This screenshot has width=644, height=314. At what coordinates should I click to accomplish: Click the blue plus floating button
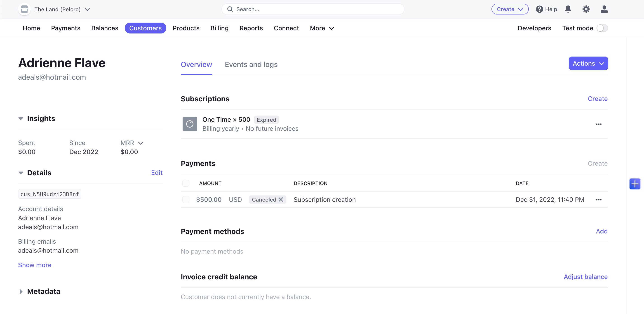click(x=635, y=184)
